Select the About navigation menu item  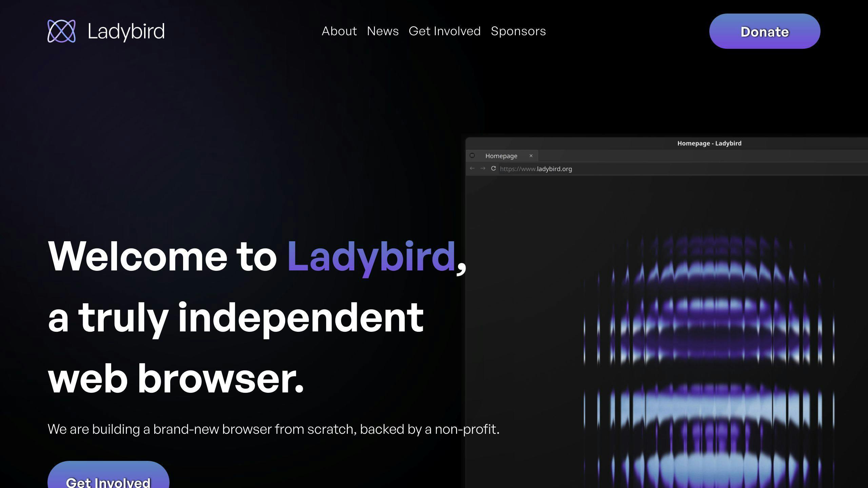point(339,31)
